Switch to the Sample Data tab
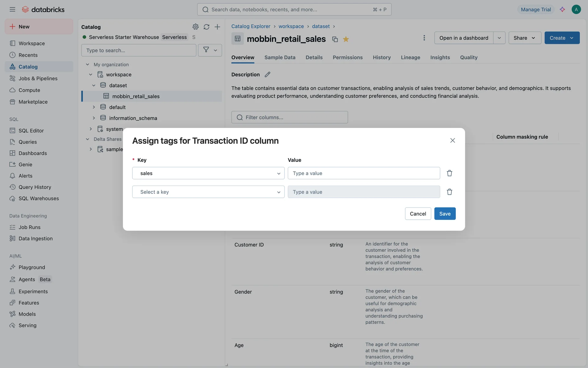588x368 pixels. (280, 57)
